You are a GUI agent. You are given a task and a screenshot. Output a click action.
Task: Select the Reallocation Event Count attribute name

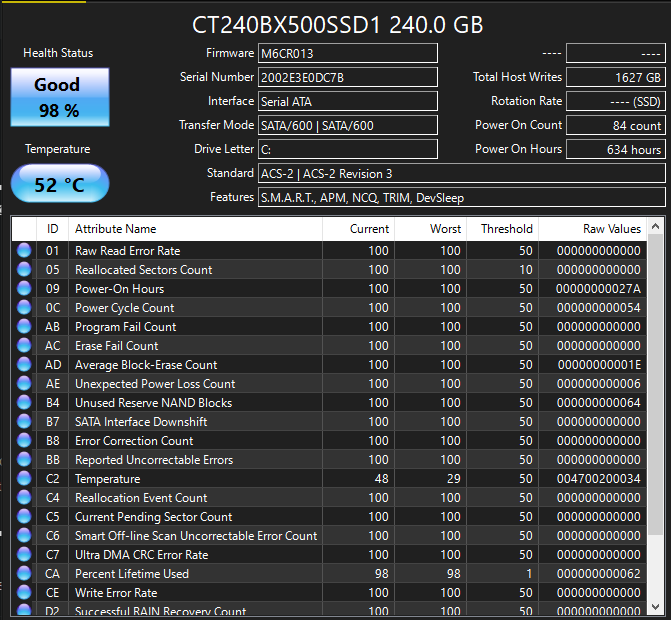point(141,498)
